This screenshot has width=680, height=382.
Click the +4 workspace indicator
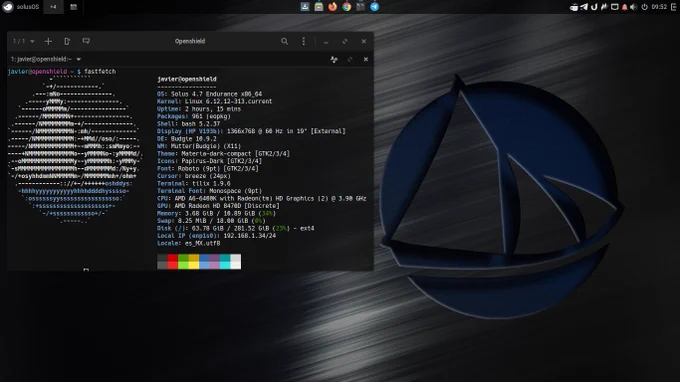53,7
